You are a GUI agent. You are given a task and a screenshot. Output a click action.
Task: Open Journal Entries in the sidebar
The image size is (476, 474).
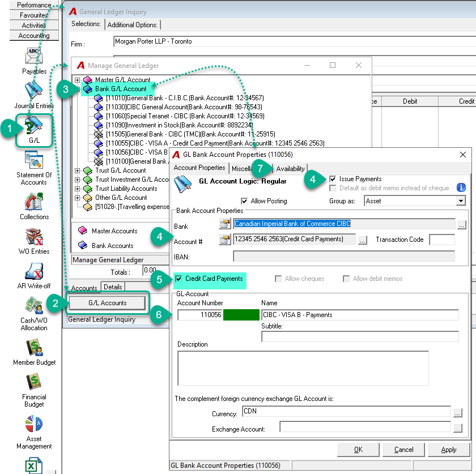point(33,91)
